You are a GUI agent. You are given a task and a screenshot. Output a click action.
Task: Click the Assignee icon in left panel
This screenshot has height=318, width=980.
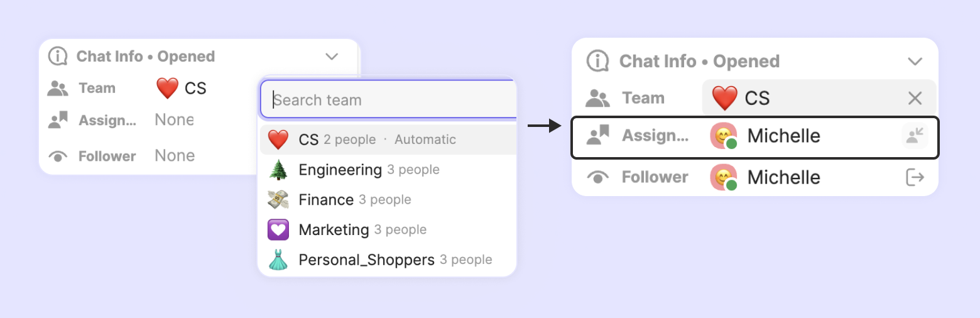(x=58, y=120)
